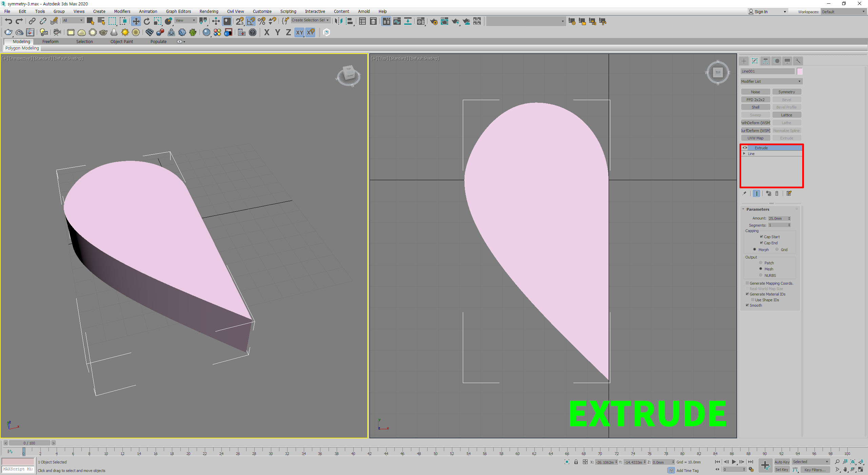Open the Render Setup teapot icon
The height and width of the screenshot is (475, 868).
433,21
